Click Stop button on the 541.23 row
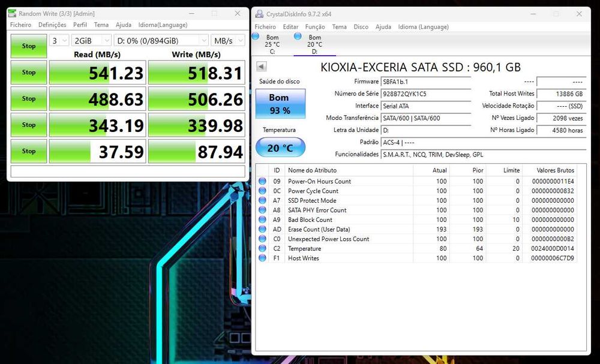Screen dimensions: 600x364 pos(29,73)
